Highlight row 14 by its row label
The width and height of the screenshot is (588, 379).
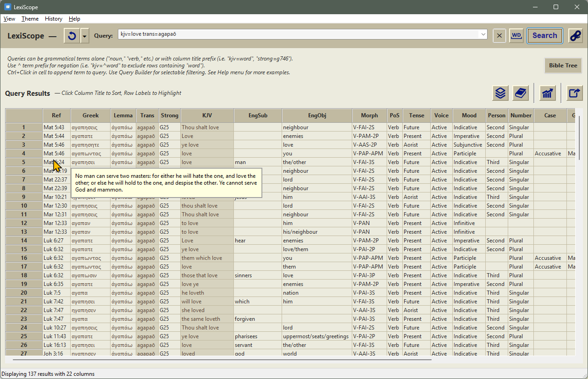(24, 241)
